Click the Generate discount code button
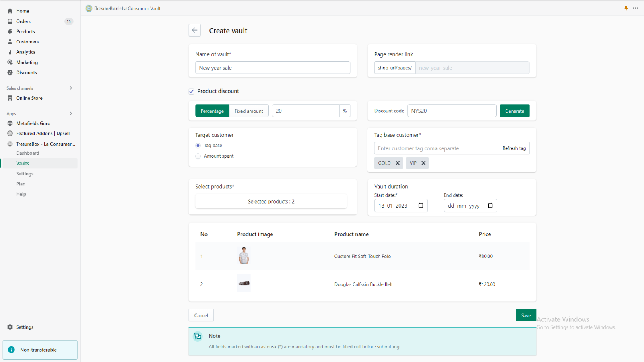Image resolution: width=644 pixels, height=362 pixels. [514, 111]
